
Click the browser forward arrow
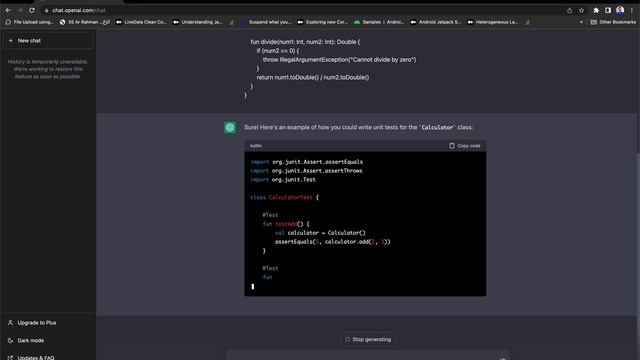click(x=20, y=10)
